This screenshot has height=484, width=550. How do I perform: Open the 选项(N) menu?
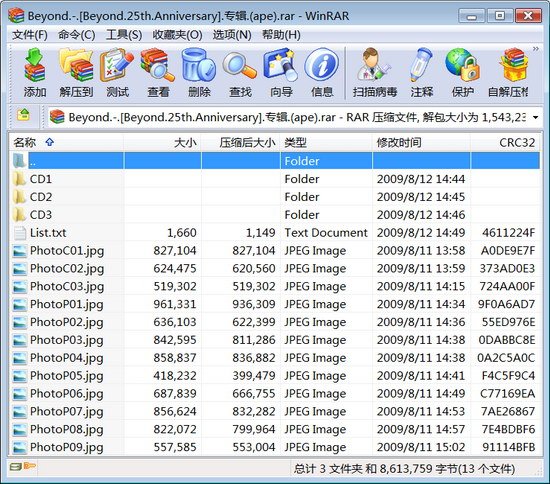click(232, 35)
